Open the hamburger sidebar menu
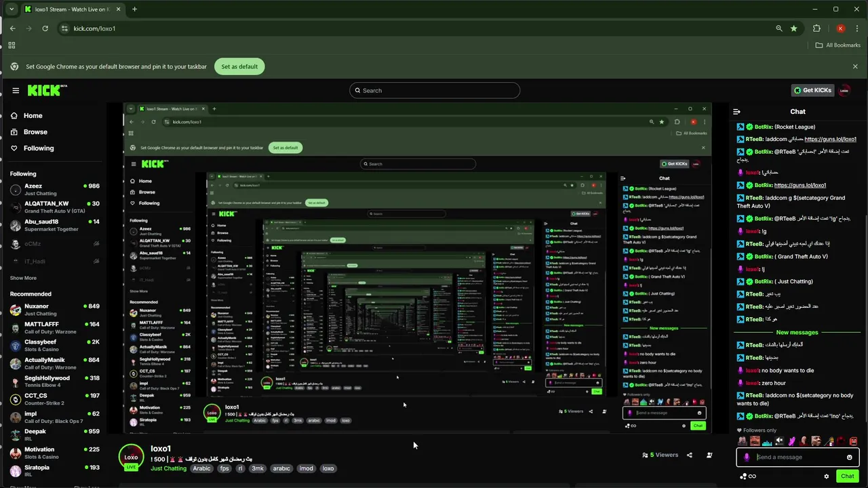This screenshot has width=868, height=488. pyautogui.click(x=15, y=90)
